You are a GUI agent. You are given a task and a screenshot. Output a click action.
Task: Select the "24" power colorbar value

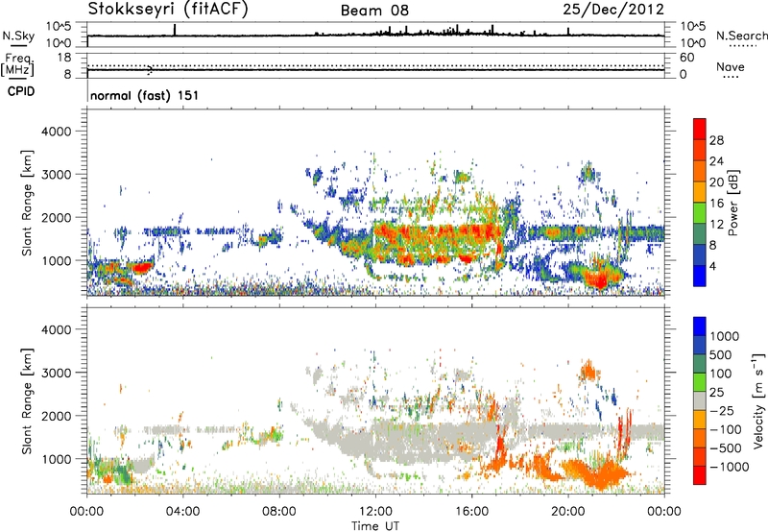point(716,161)
